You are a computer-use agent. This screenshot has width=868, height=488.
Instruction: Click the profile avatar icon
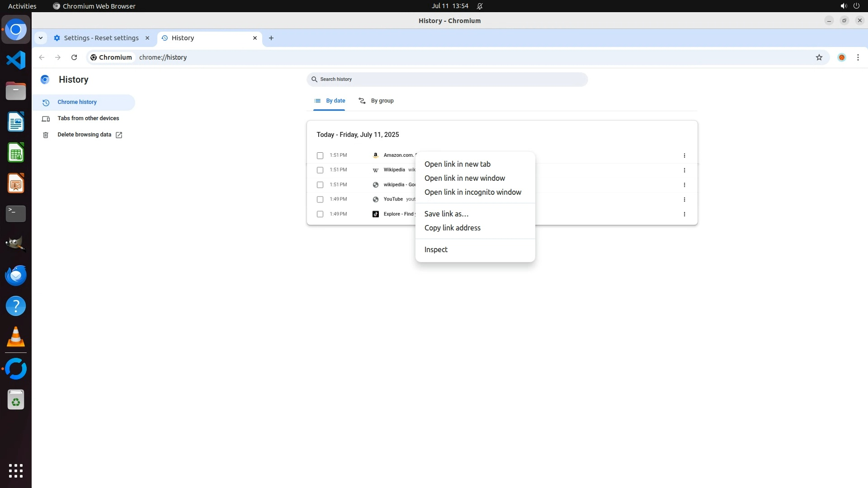click(841, 57)
